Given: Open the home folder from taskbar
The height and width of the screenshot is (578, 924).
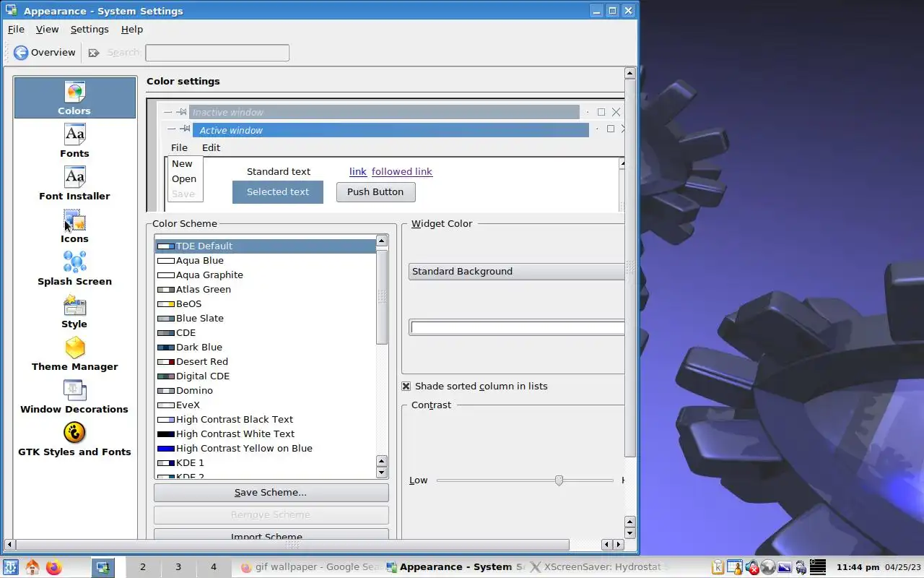Looking at the screenshot, I should point(32,567).
